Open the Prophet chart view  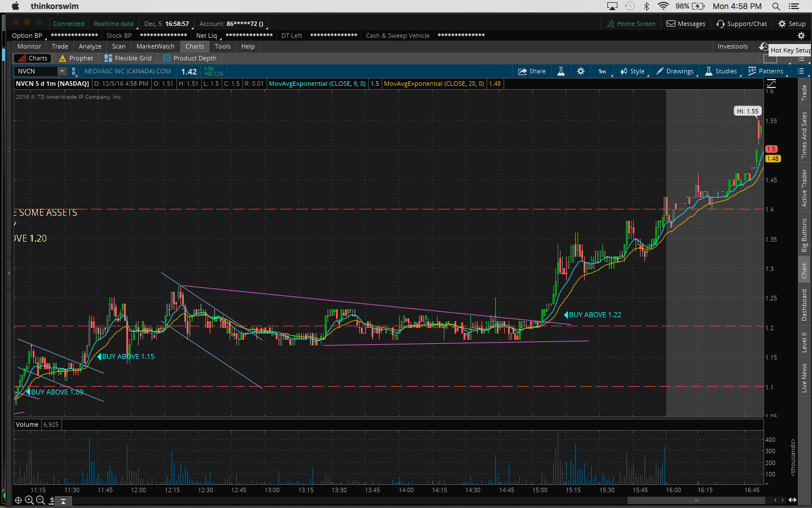[76, 58]
